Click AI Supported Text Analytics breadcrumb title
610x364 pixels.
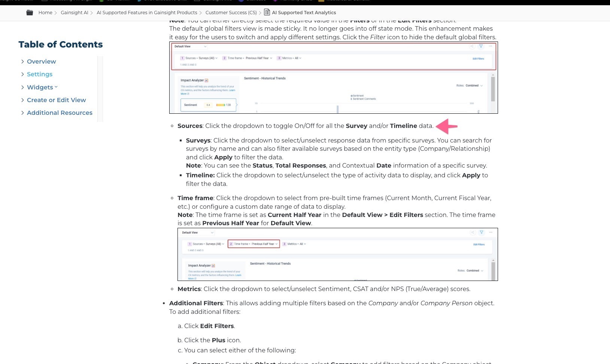pos(304,12)
